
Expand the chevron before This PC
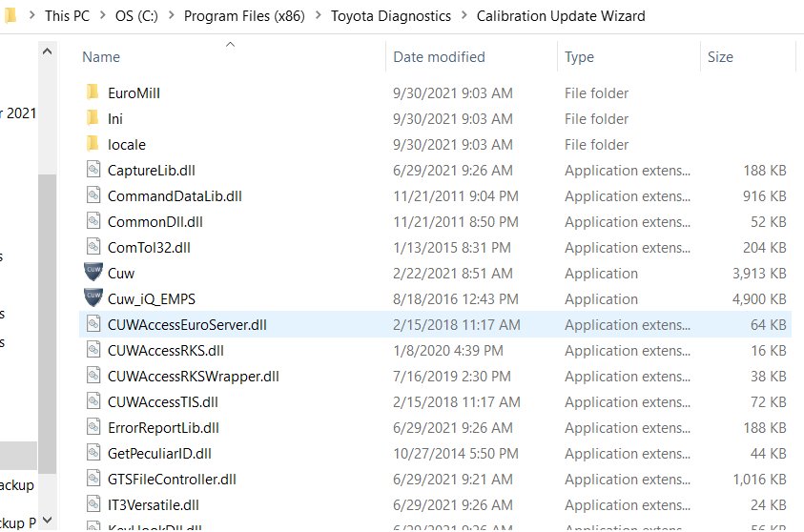point(32,15)
